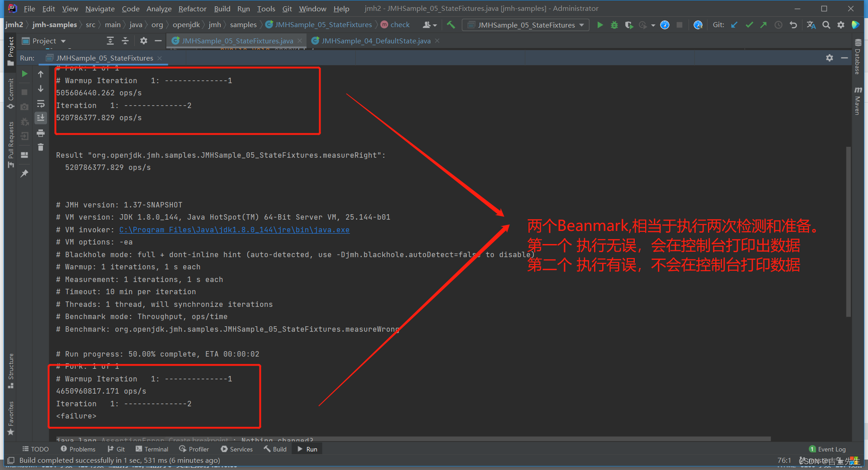Clear the Run console with the trash icon
Screen dimensions: 868x470
[41, 147]
